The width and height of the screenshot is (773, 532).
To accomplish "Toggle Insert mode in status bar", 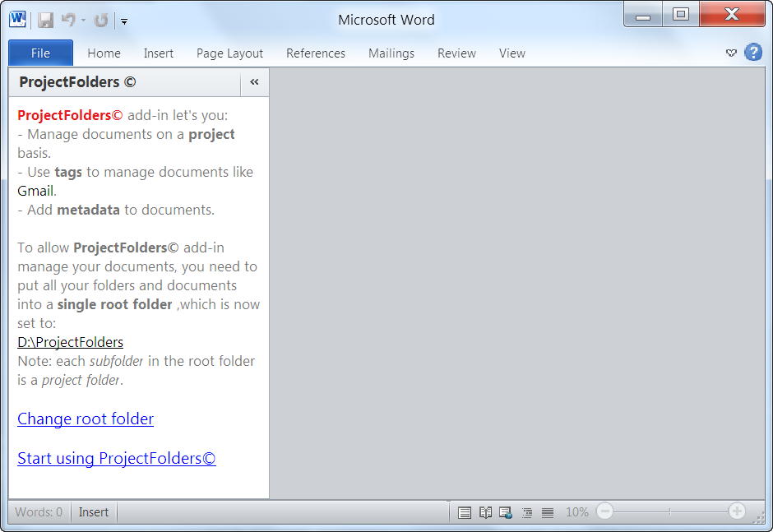I will pos(94,512).
